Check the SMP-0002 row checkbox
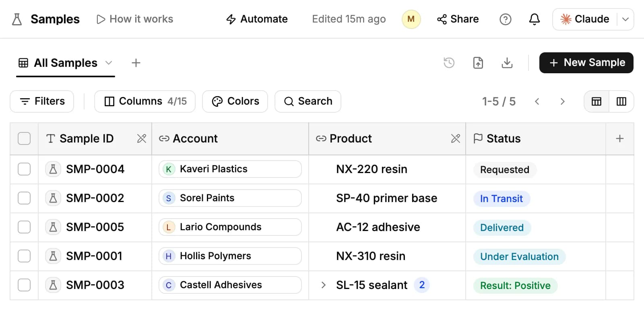This screenshot has height=322, width=644. 24,198
